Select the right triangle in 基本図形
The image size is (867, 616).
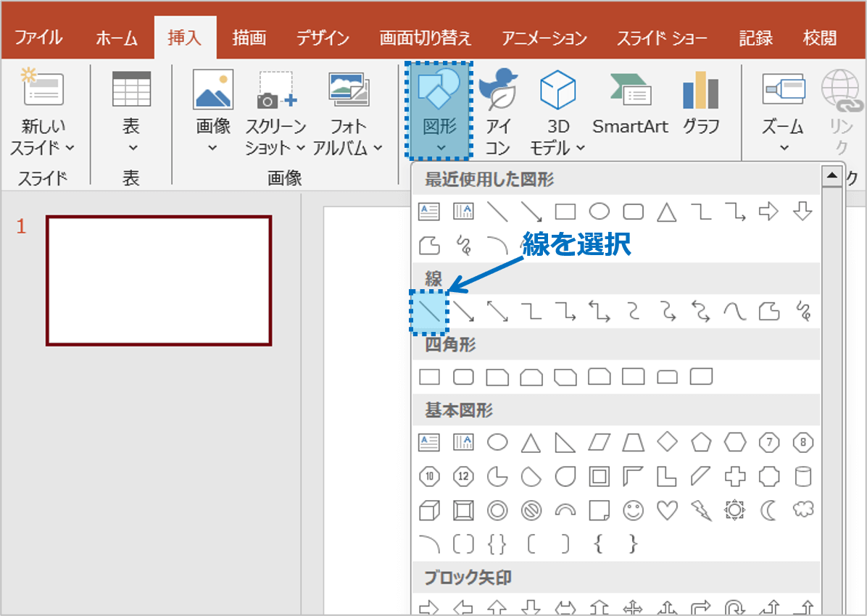point(565,442)
